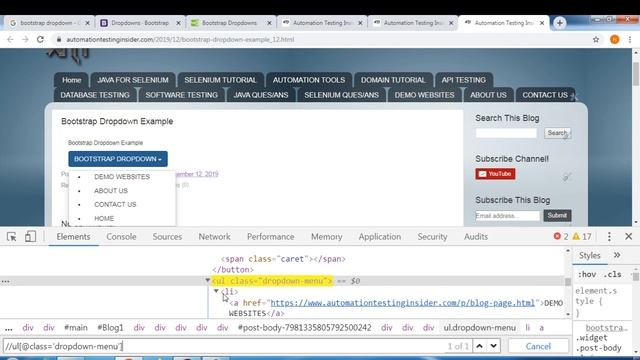Viewport: 640px width, 360px height.
Task: Open the Audits tab
Action: (476, 237)
